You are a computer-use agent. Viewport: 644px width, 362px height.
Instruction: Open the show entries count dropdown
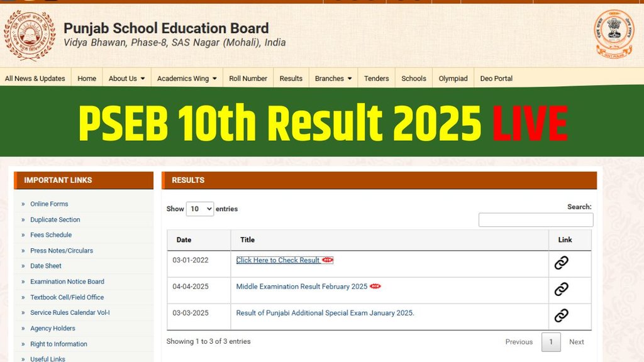point(199,209)
